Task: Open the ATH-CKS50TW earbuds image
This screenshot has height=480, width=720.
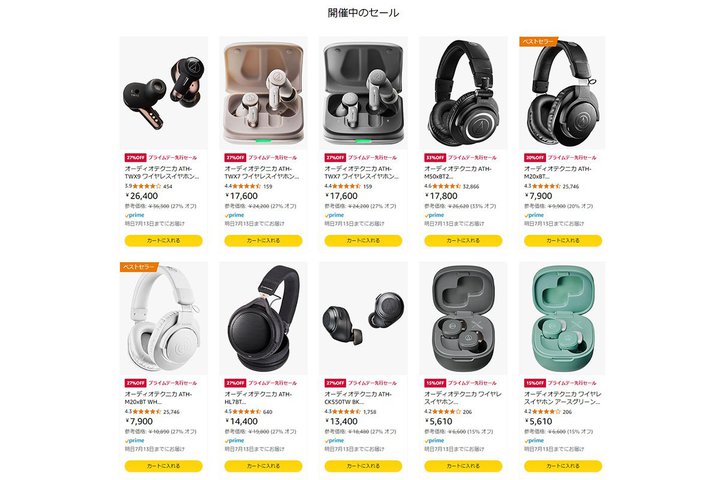Action: pos(363,318)
